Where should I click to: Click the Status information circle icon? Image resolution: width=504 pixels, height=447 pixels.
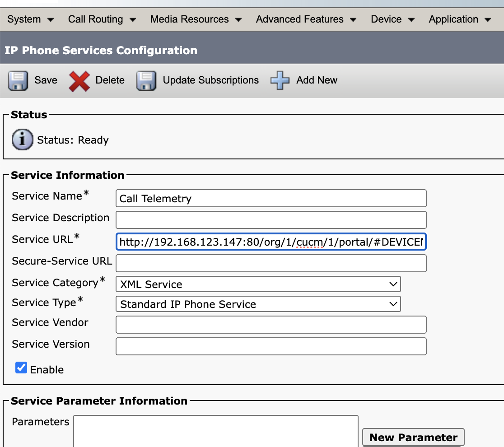click(x=21, y=140)
